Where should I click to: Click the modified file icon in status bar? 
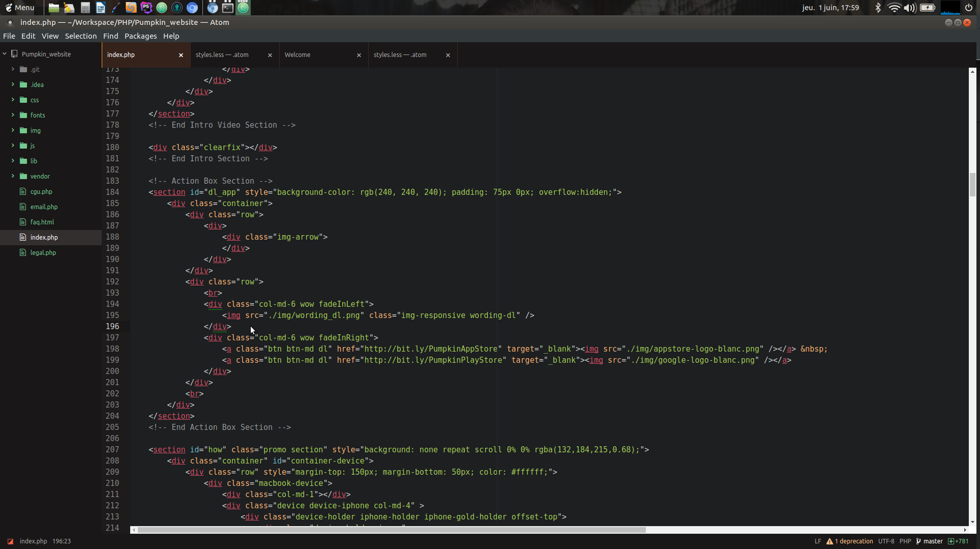(x=10, y=541)
